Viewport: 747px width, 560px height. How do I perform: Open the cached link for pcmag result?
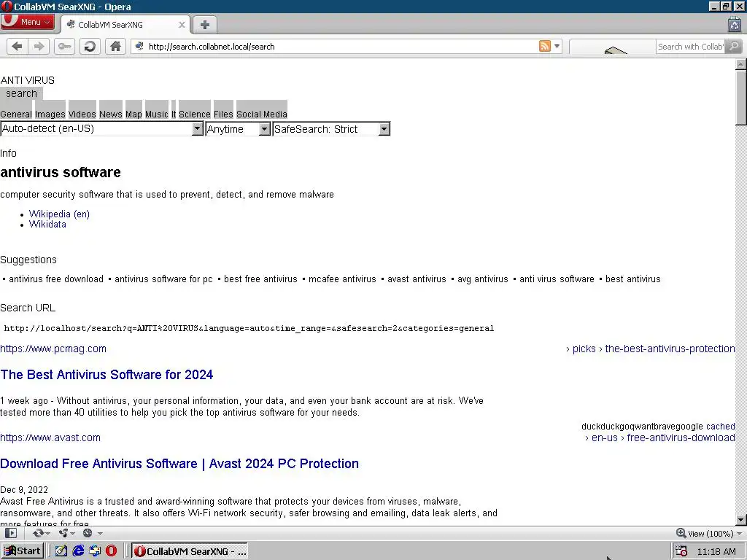tap(720, 426)
